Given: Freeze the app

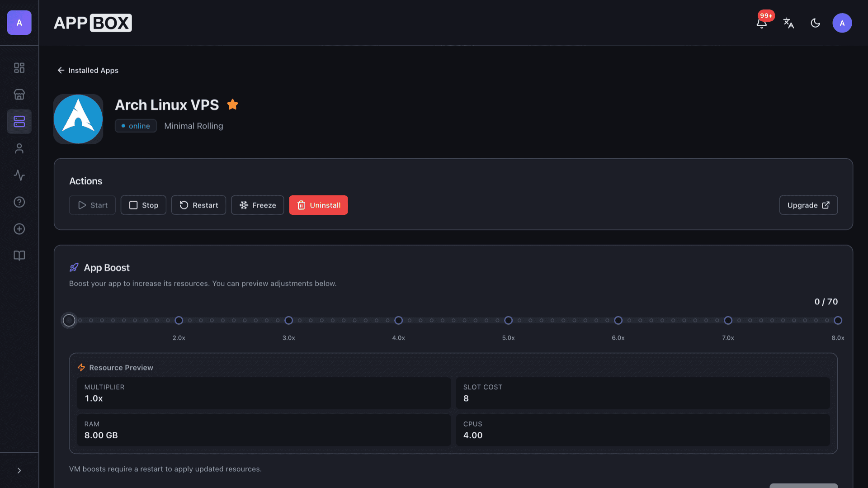Looking at the screenshot, I should 257,205.
